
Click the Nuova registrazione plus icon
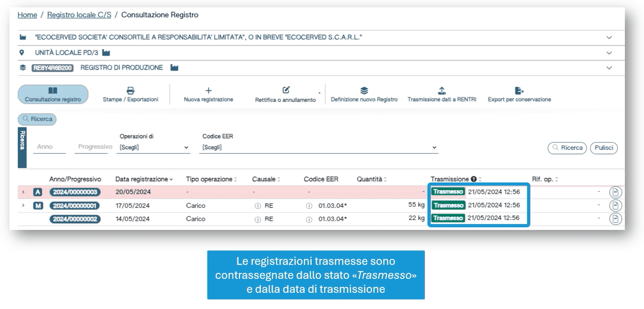pos(208,90)
